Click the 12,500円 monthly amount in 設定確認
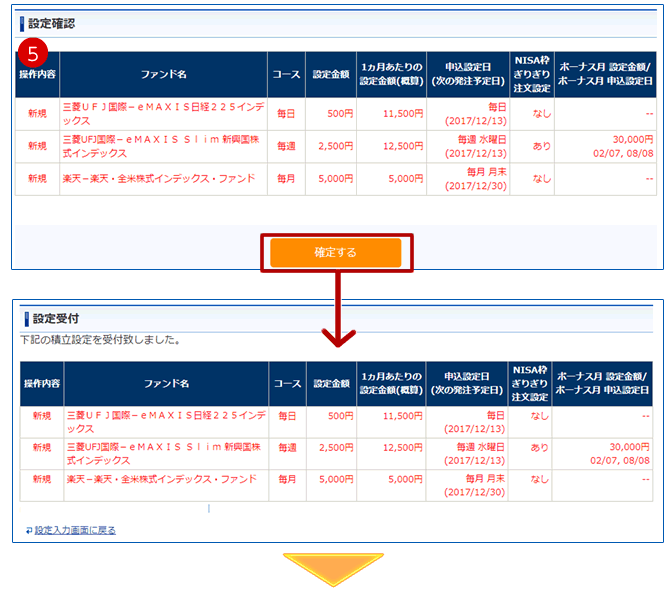668x591 pixels. tap(403, 146)
